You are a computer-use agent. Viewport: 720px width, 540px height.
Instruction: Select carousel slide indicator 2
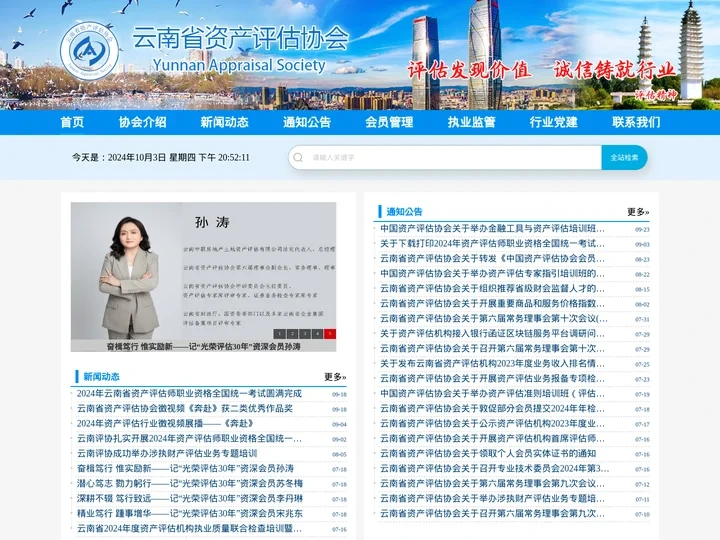(292, 334)
